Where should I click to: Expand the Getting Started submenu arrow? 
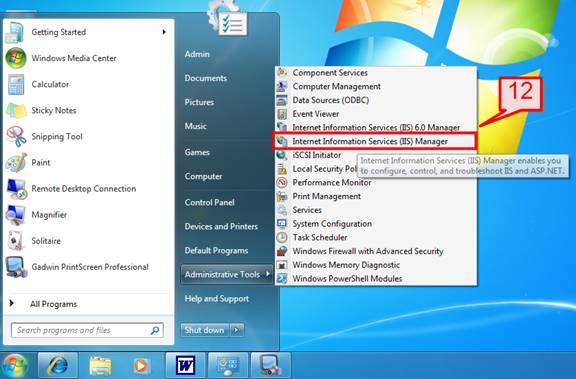coord(164,32)
